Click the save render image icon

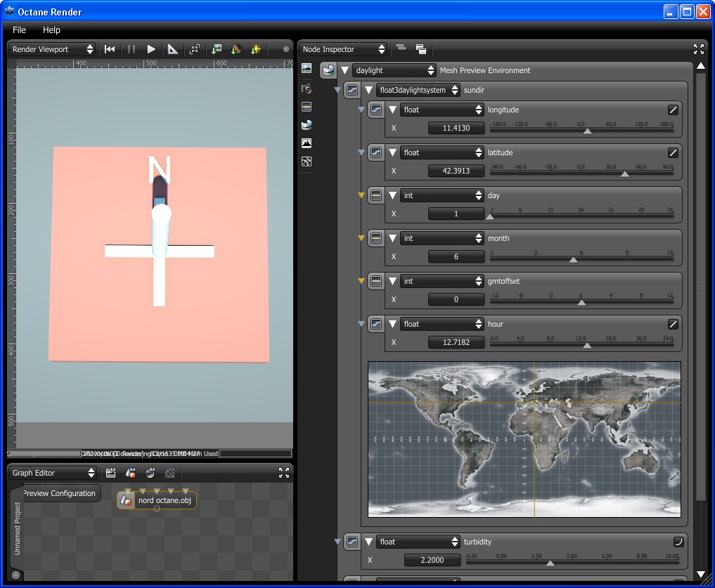[x=217, y=49]
